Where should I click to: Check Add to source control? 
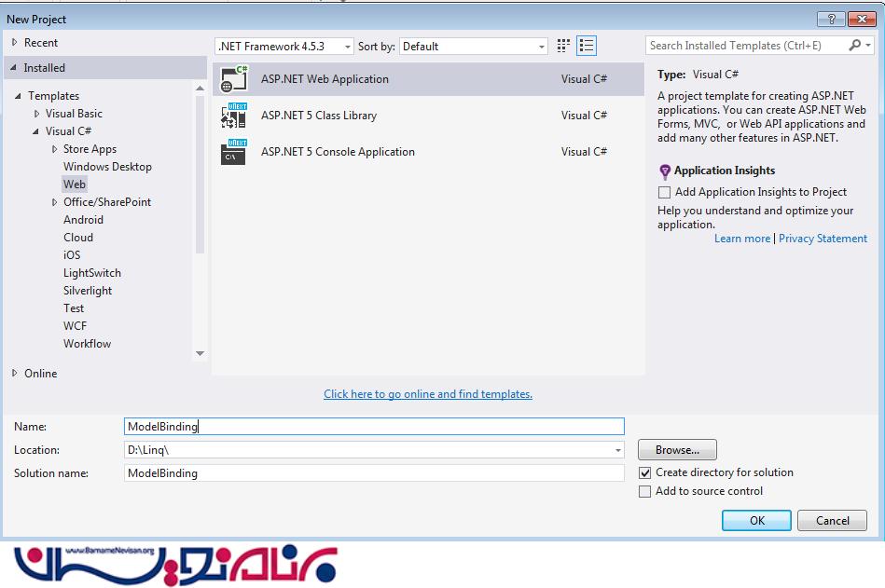645,492
